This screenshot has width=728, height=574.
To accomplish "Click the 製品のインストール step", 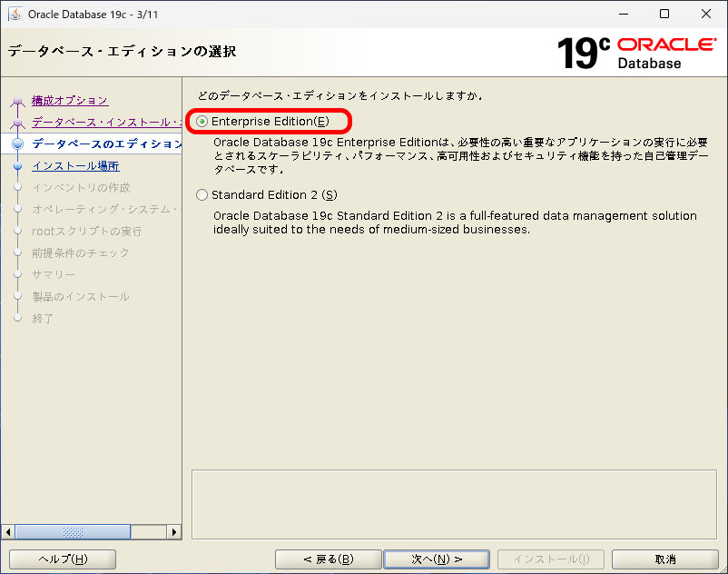I will pos(80,297).
